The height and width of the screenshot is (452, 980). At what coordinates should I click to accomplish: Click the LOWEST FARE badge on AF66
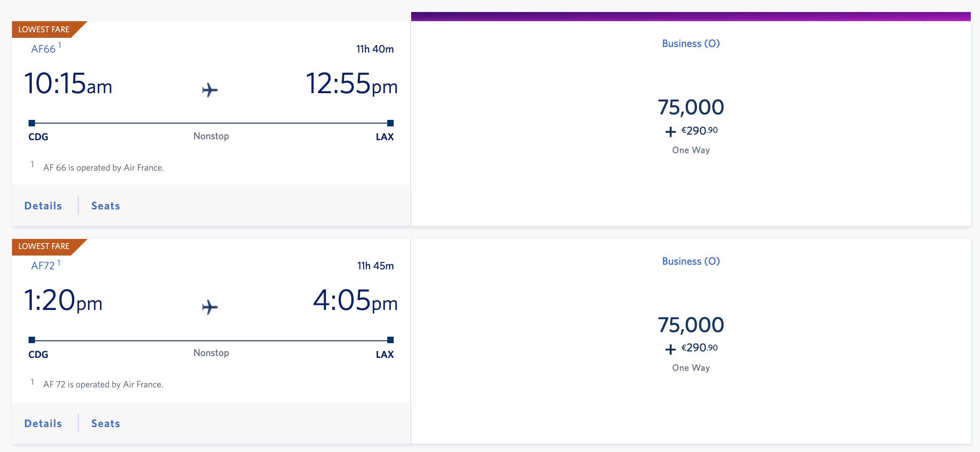44,30
